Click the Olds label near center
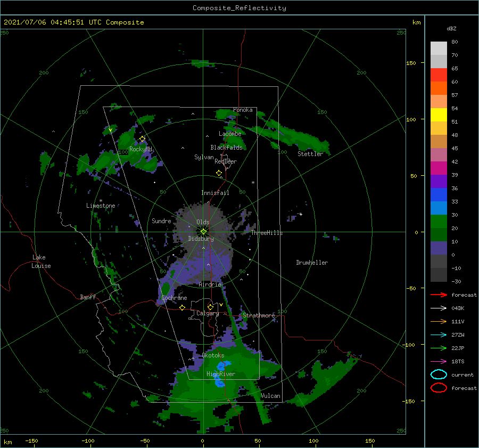 click(203, 222)
